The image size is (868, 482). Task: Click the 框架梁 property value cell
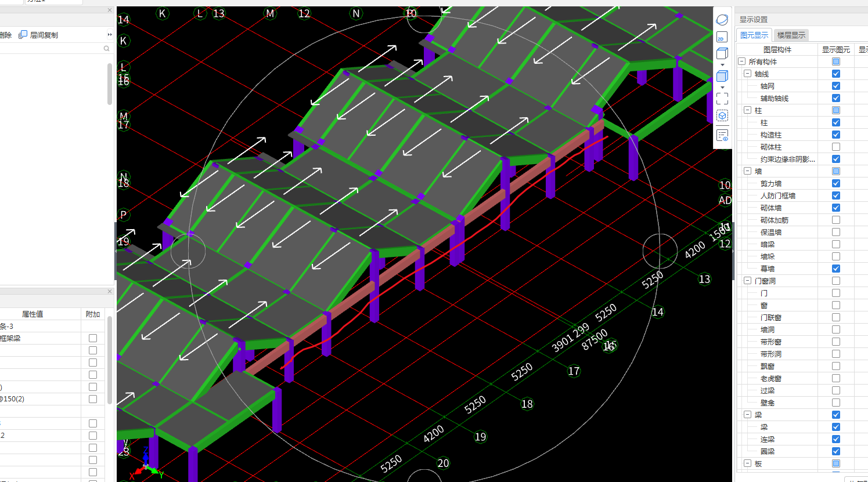40,338
